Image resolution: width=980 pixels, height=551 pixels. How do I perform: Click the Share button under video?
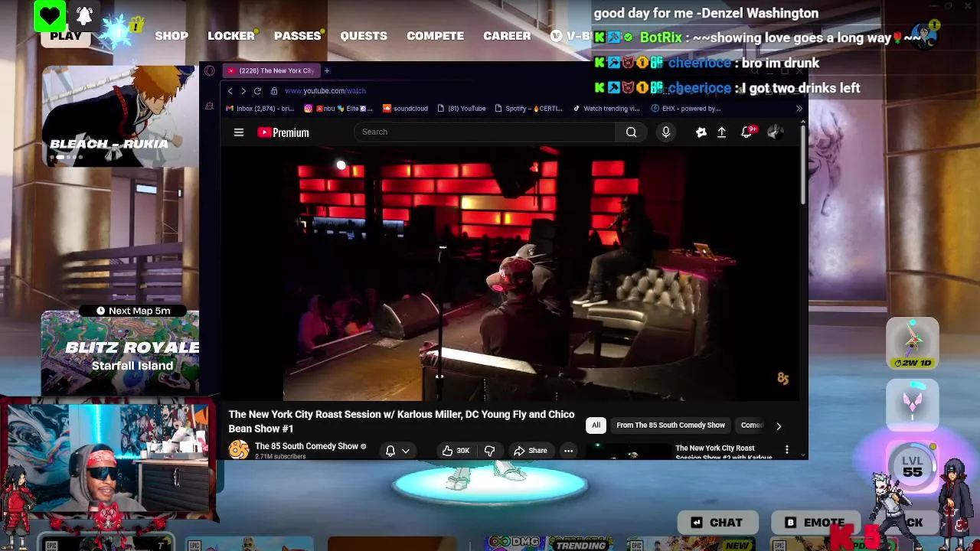[x=531, y=451]
